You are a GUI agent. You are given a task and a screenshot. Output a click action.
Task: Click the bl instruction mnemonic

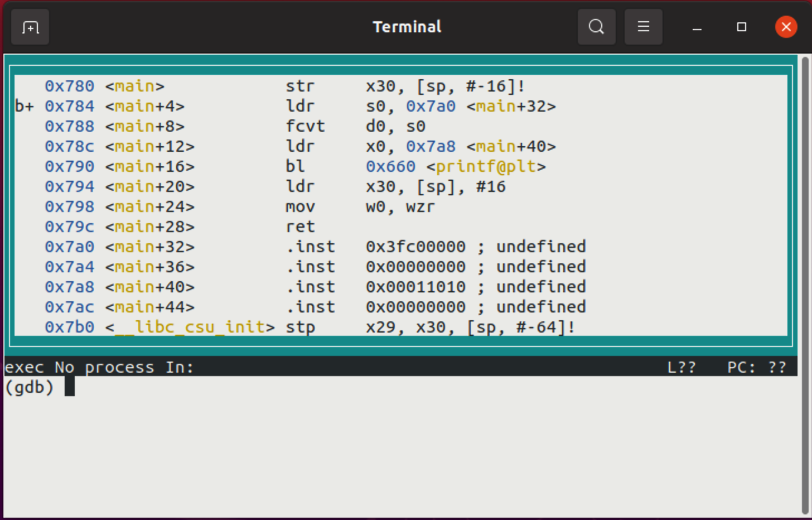(x=295, y=166)
